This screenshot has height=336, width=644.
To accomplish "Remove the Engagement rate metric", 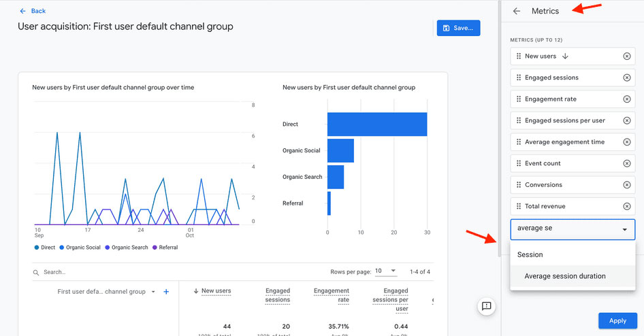I will coord(626,99).
